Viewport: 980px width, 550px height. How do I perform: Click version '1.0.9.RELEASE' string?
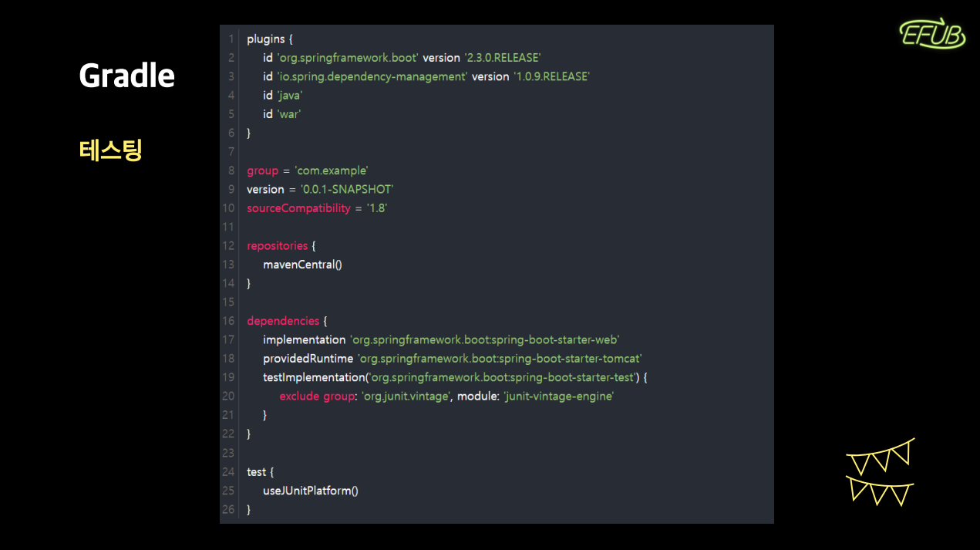click(x=551, y=76)
